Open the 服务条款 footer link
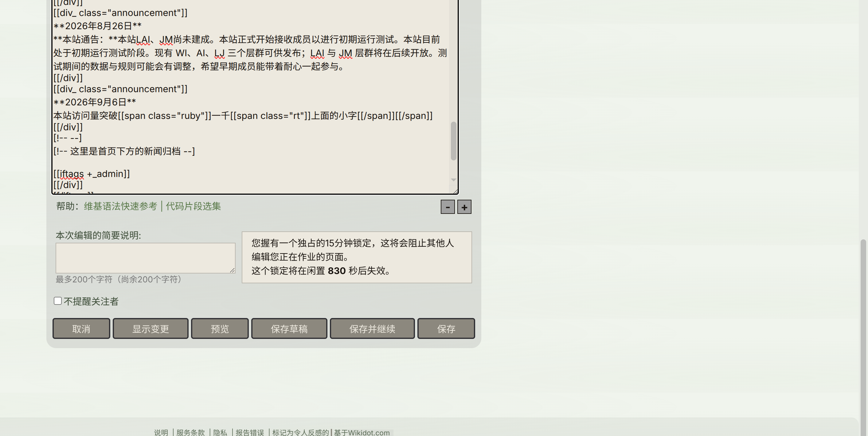Screen dimensions: 868x436 coord(190,432)
